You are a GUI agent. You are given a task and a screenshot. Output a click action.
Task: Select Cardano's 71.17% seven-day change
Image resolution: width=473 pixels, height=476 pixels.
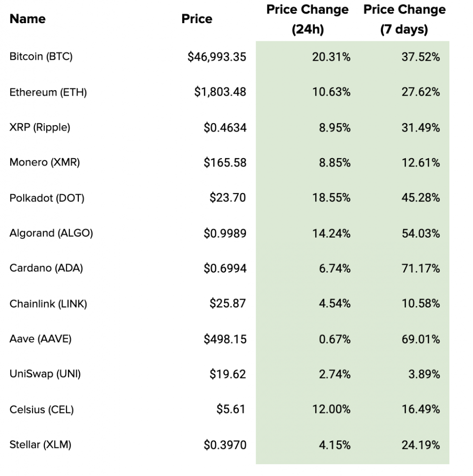(420, 269)
